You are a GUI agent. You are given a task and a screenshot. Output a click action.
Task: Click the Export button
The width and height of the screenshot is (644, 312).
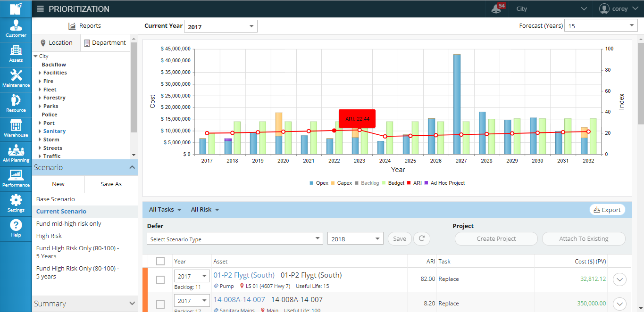[x=607, y=210]
